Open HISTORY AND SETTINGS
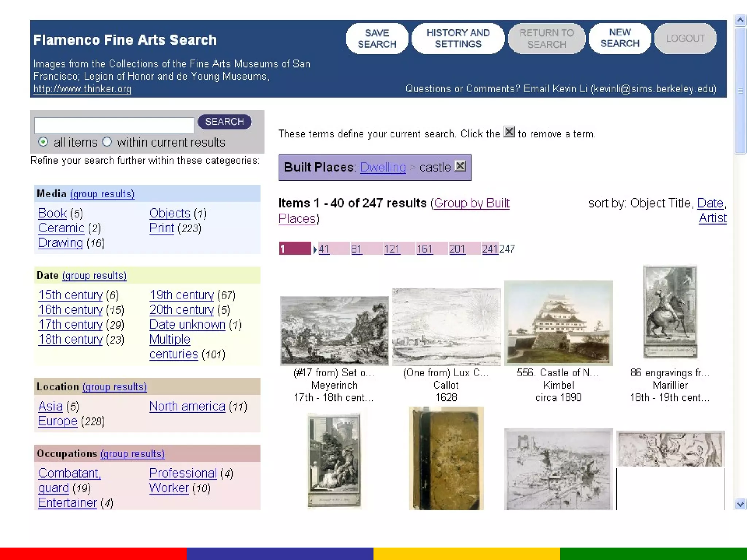This screenshot has height=560, width=747. pos(458,38)
